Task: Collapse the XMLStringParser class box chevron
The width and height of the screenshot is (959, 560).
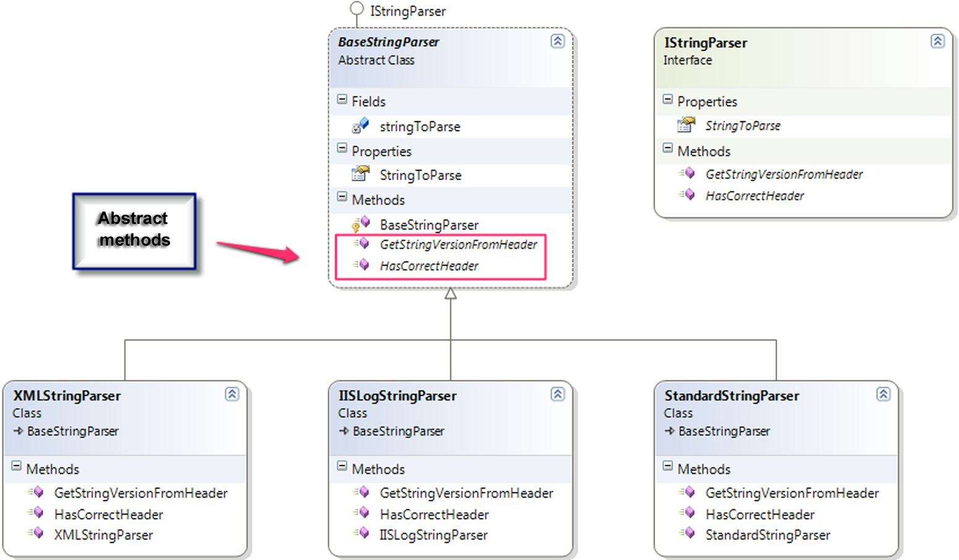Action: [232, 394]
